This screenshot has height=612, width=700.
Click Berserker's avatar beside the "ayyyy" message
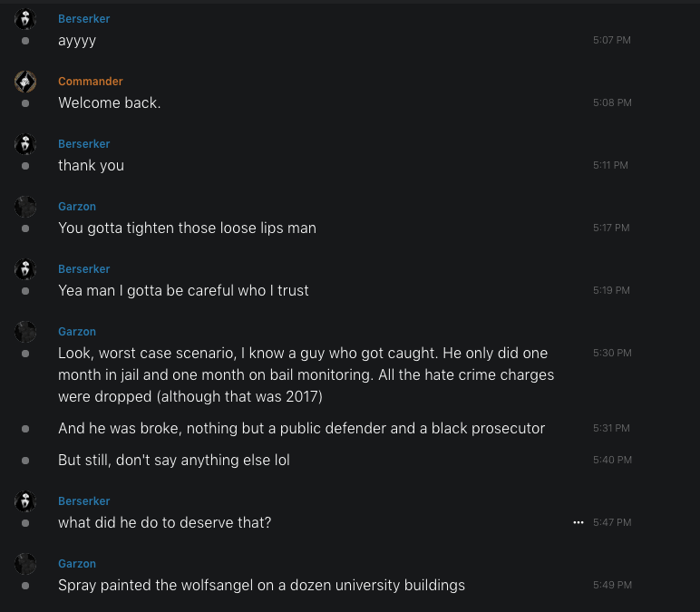pos(25,19)
